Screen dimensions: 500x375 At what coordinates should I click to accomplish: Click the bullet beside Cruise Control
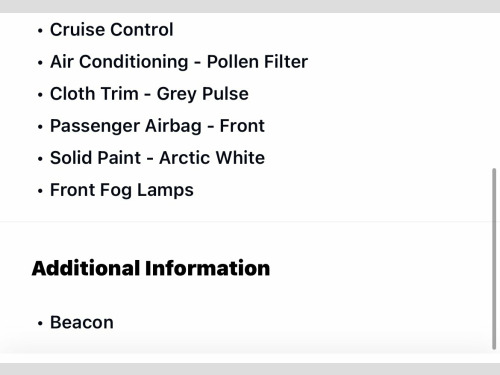pyautogui.click(x=40, y=31)
